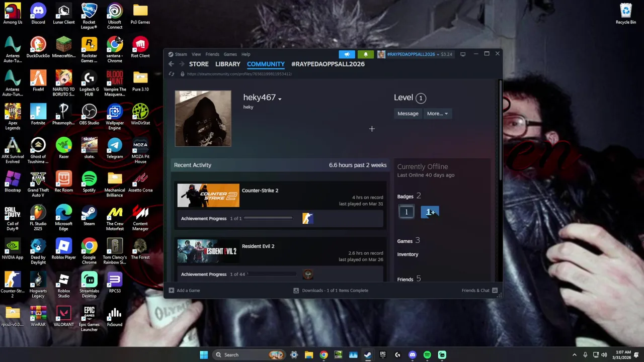The height and width of the screenshot is (362, 644).
Task: Click Downloads 1 of 1 Items Complete
Action: tap(335, 290)
